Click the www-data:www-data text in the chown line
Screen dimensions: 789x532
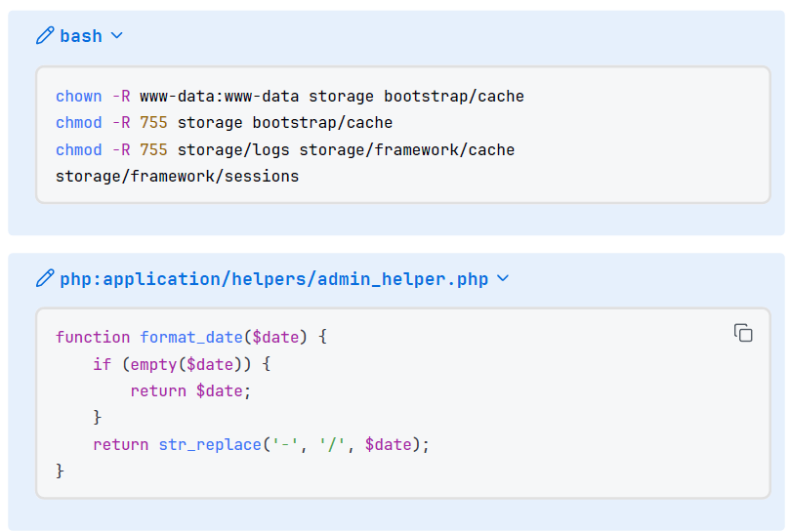click(220, 97)
